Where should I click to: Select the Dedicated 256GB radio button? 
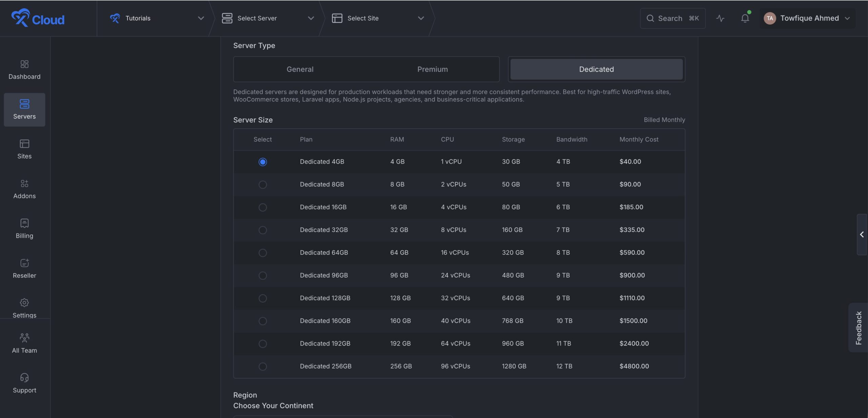262,367
